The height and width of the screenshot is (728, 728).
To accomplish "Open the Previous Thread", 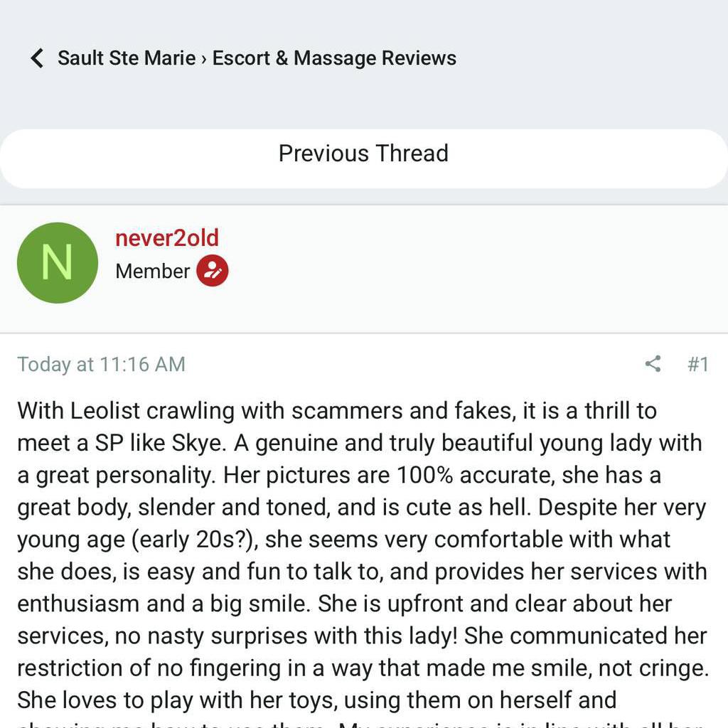I will 363,154.
